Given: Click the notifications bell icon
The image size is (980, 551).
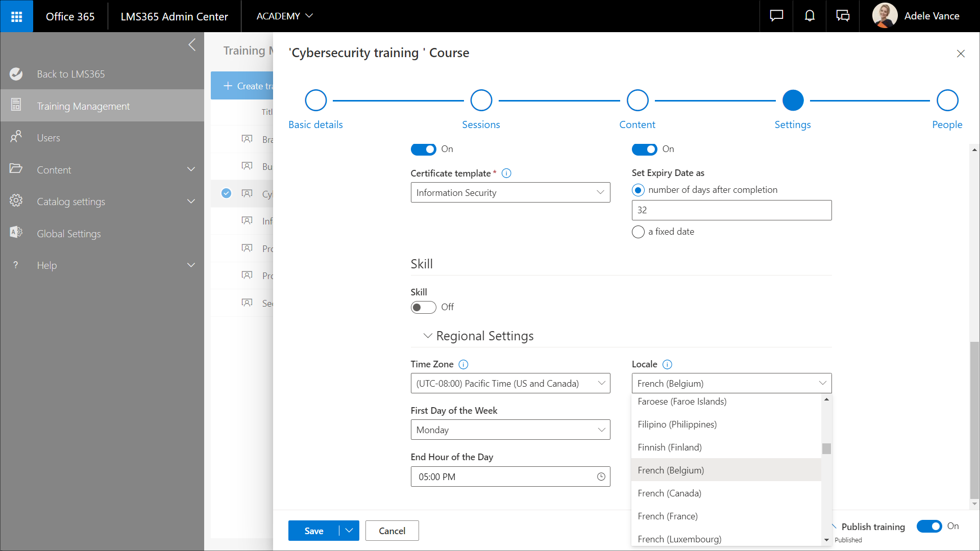Looking at the screenshot, I should click(810, 16).
